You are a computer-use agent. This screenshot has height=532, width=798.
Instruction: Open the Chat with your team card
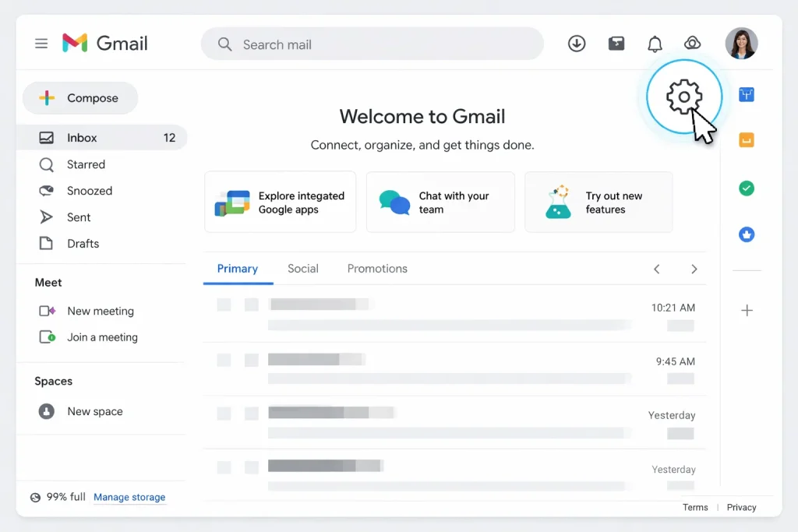point(440,203)
